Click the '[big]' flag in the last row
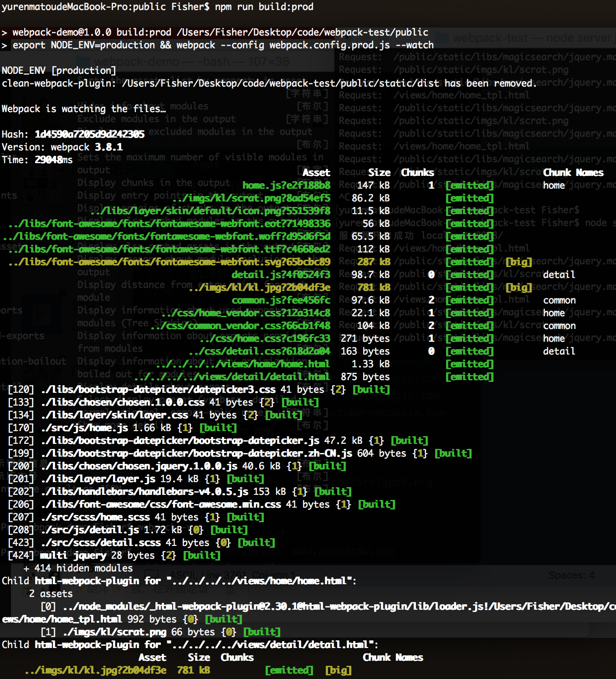Viewport: 616px width, 679px height. [339, 670]
